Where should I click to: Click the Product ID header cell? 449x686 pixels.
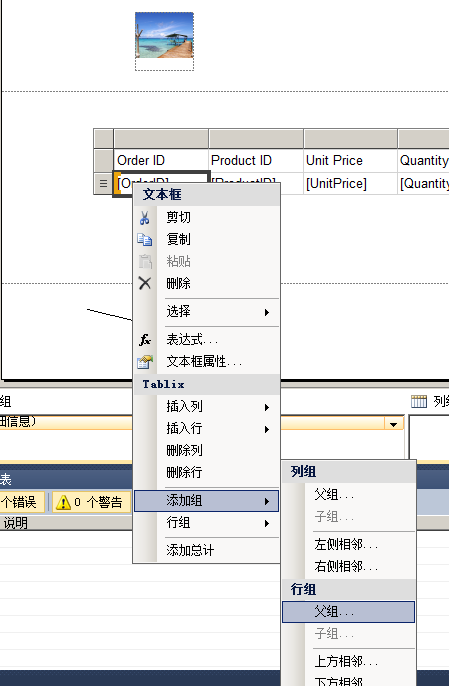coord(256,161)
